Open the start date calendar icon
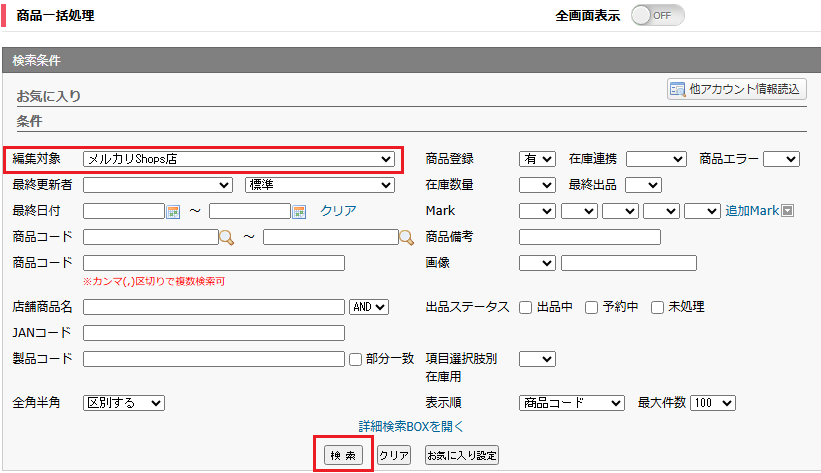Image resolution: width=821 pixels, height=473 pixels. click(x=173, y=212)
